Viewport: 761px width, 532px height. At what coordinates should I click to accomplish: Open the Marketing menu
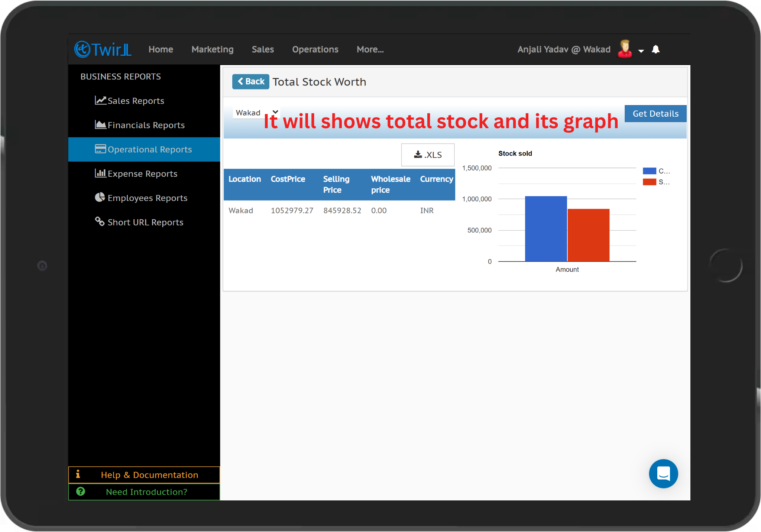click(213, 49)
